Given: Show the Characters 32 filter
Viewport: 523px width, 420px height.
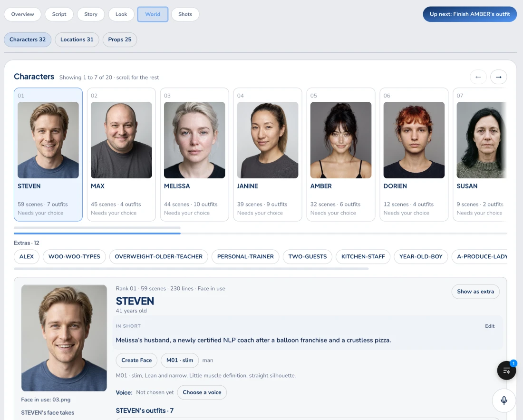Looking at the screenshot, I should click(28, 39).
